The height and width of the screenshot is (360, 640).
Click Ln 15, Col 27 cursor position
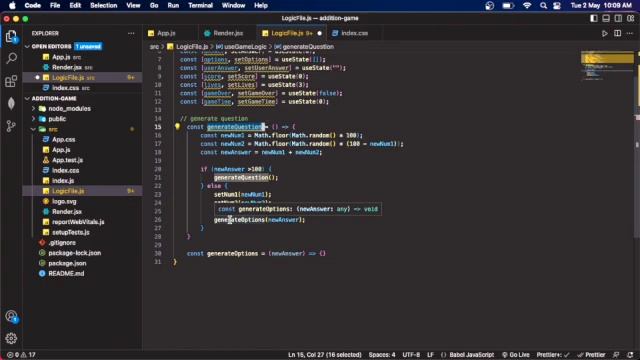pyautogui.click(x=324, y=355)
